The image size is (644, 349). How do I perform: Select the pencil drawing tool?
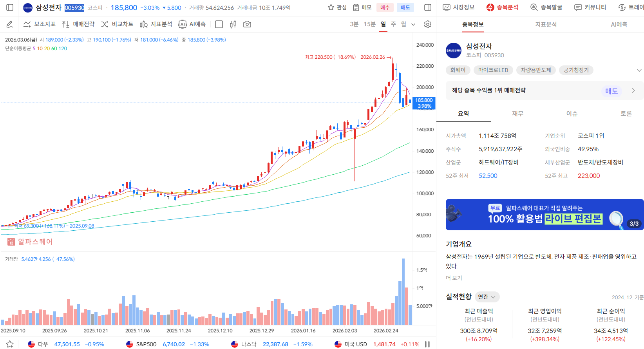(x=10, y=24)
